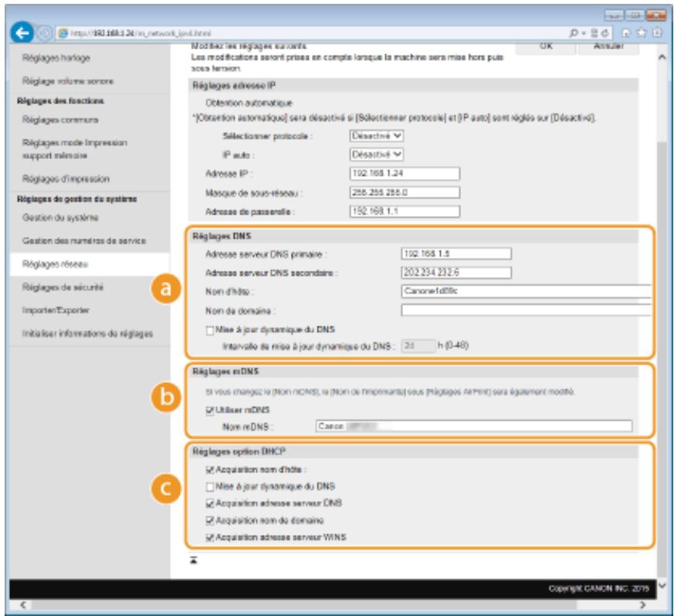Click the Obtention automatique label

pos(249,103)
